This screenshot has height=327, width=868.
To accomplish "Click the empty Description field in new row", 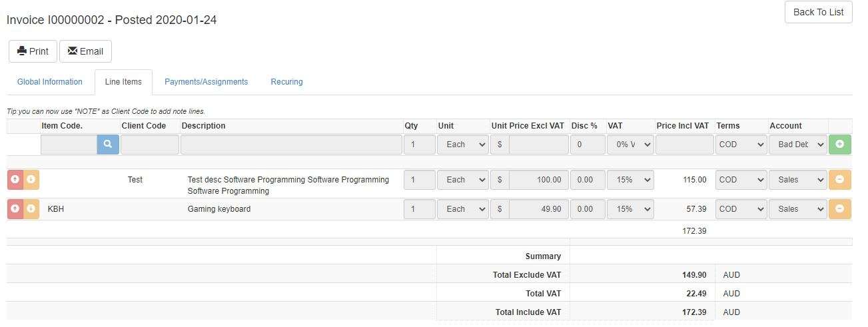I will point(290,145).
